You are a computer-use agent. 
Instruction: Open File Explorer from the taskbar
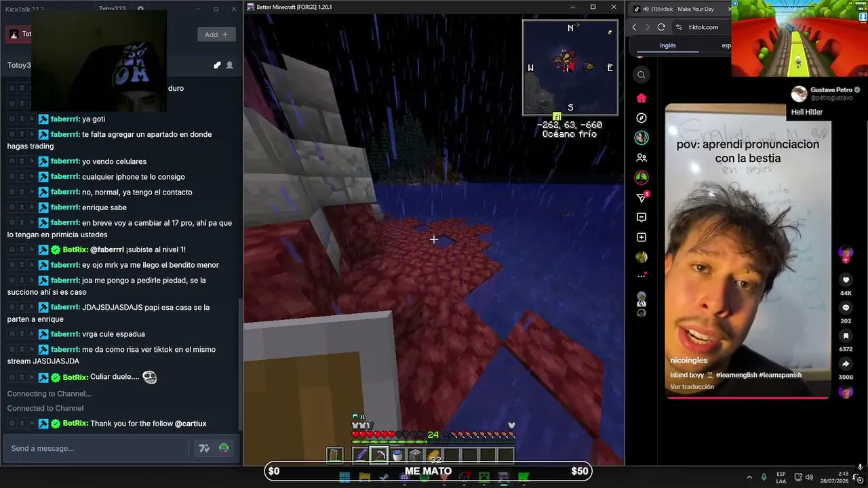(365, 477)
